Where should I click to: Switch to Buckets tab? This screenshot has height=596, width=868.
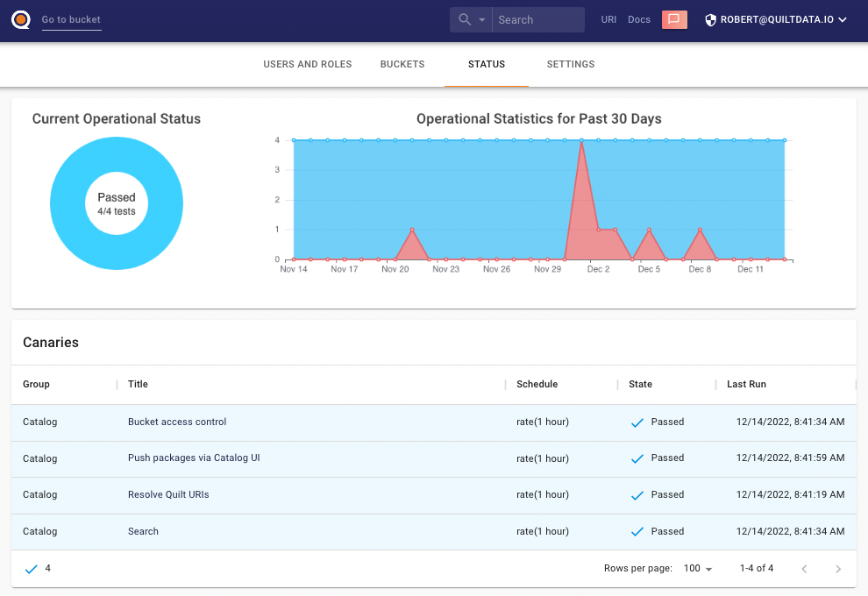tap(402, 64)
